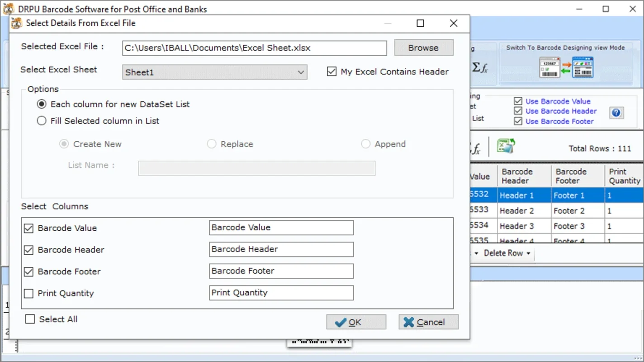Click the Barcode Value name text field
The width and height of the screenshot is (644, 362).
281,228
